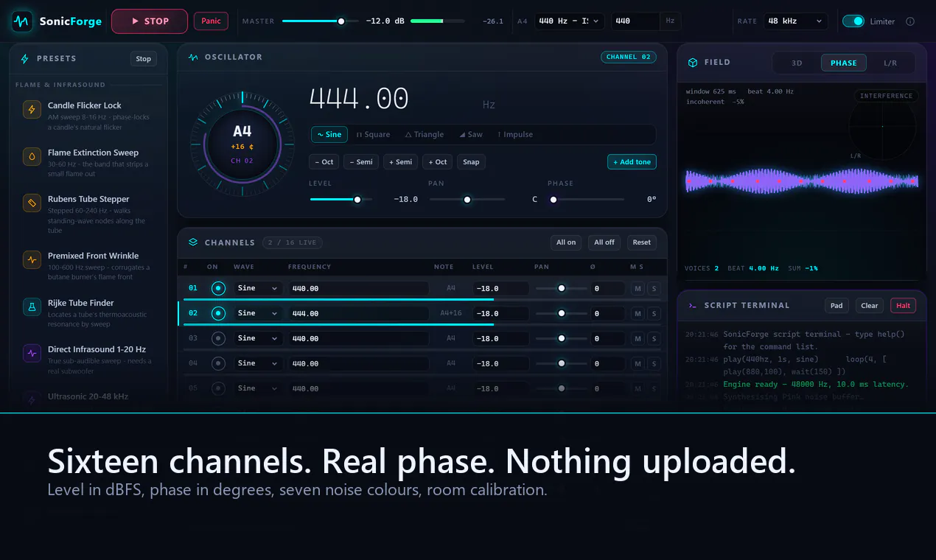Switch the Field view to PHASE tab

point(844,63)
